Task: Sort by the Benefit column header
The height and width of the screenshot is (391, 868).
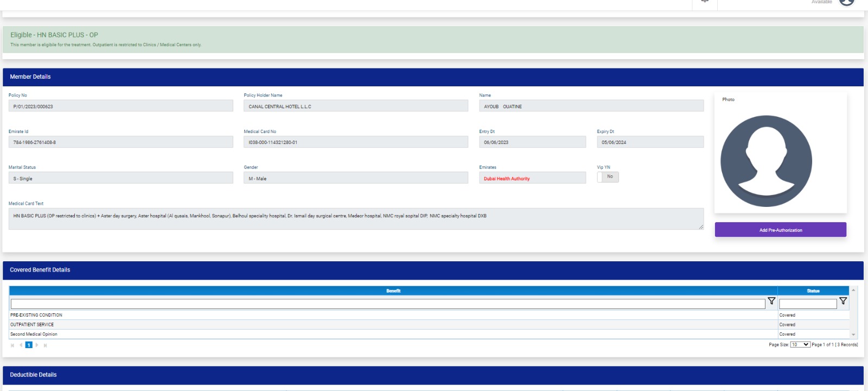Action: tap(393, 291)
